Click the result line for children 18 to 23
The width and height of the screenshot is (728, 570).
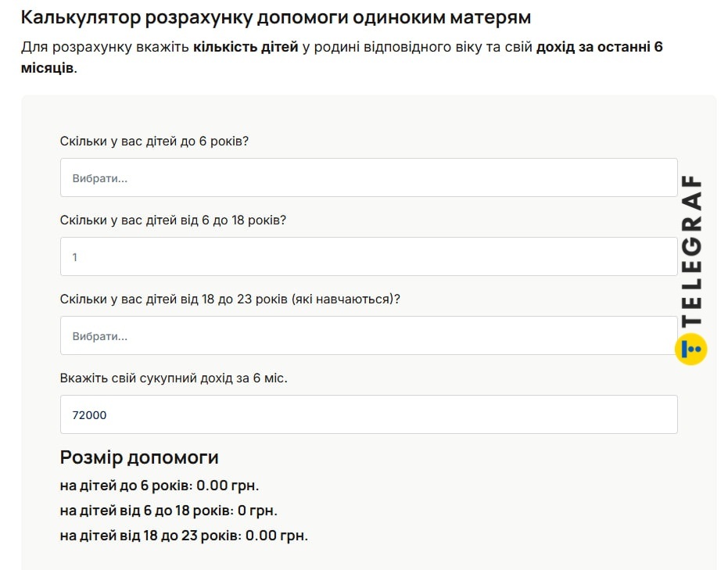[184, 536]
